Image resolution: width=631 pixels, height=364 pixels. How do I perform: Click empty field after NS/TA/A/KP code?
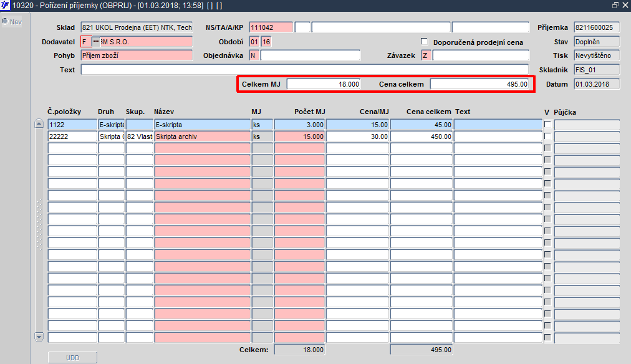pyautogui.click(x=302, y=27)
